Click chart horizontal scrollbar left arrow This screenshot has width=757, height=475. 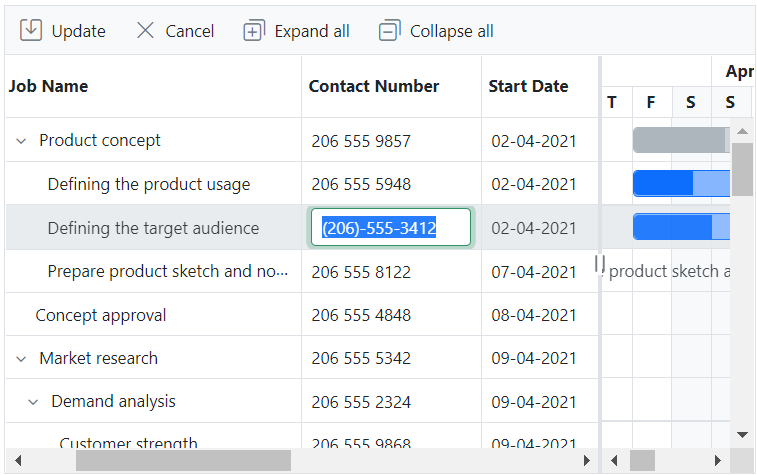coord(615,461)
